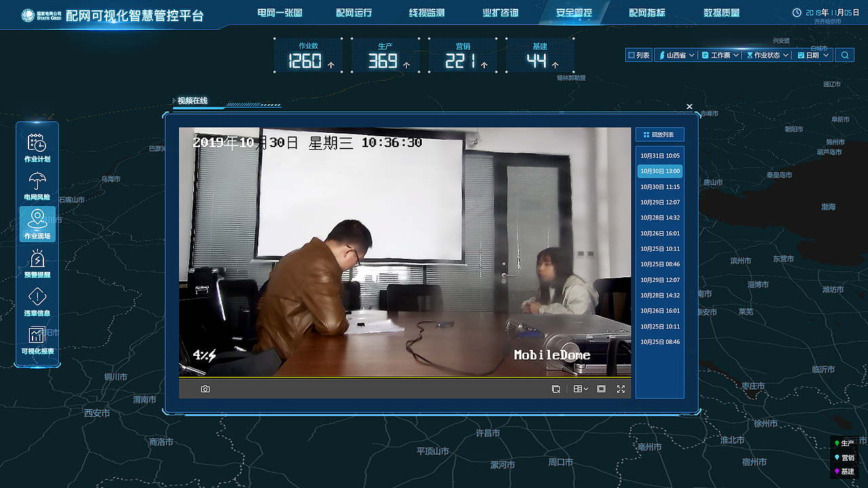Click the video progress bar
This screenshot has height=488, width=868.
click(405, 377)
